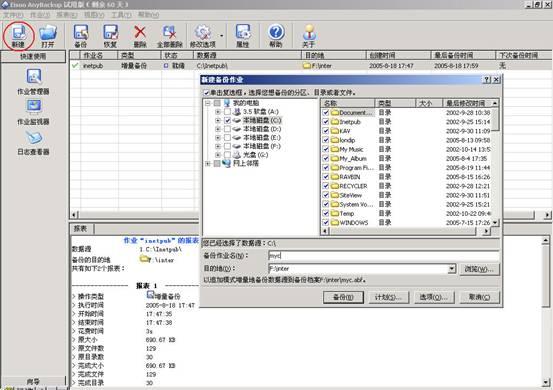
Task: Click the file list horizontal scrollbar
Action: coord(406,231)
